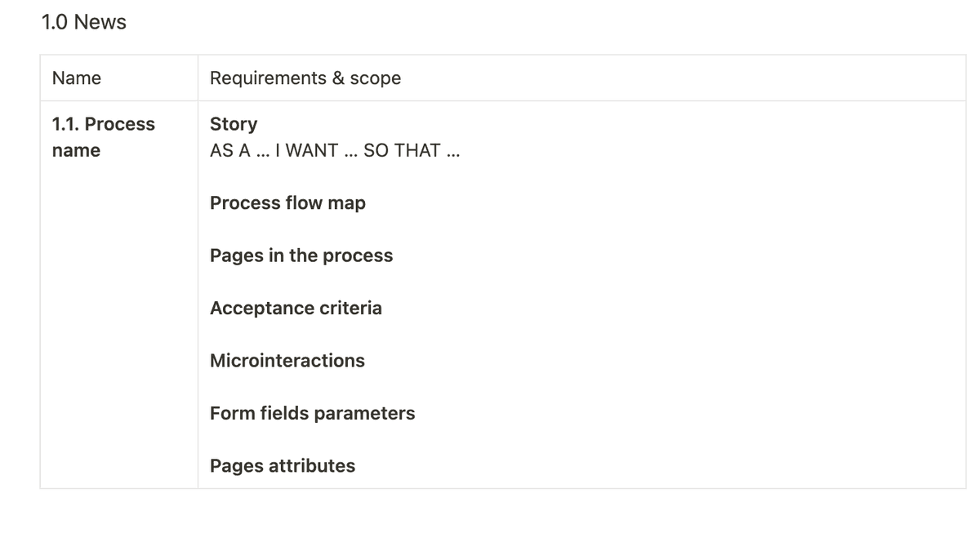980x542 pixels.
Task: Click the 'Pages attributes' heading
Action: [x=283, y=466]
